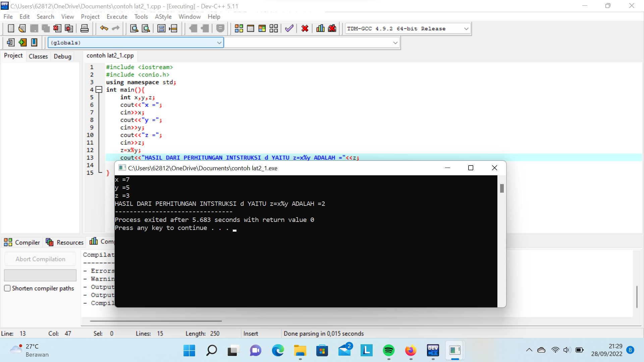Collapse the main() code fold marker
This screenshot has width=644, height=362.
coord(99,89)
